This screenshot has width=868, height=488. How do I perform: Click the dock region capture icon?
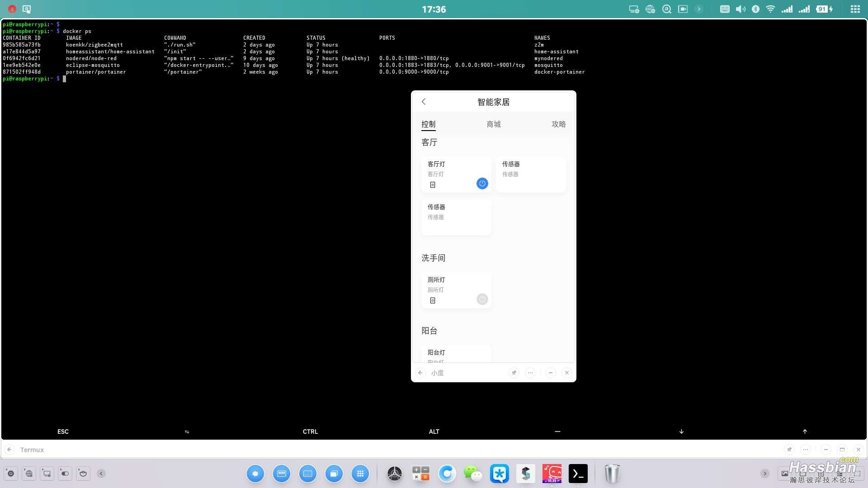(x=47, y=474)
